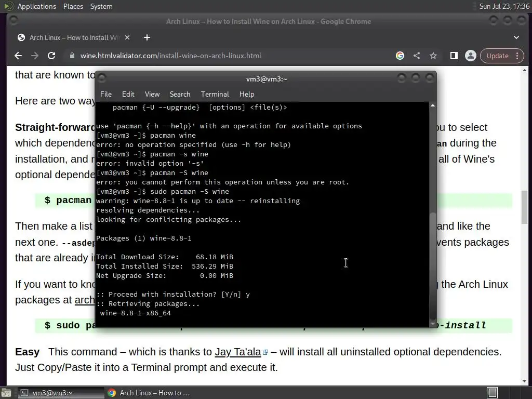
Task: Switch to vm3@vm3:~ taskbar item
Action: (61, 393)
